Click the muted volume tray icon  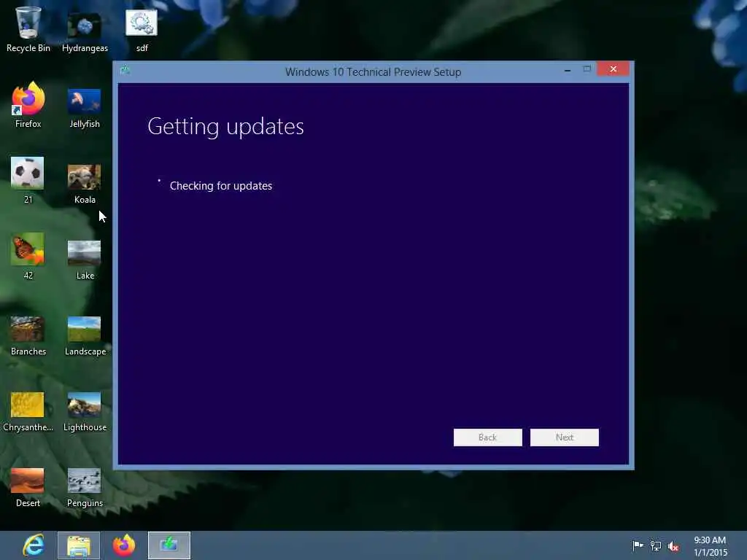click(x=673, y=547)
